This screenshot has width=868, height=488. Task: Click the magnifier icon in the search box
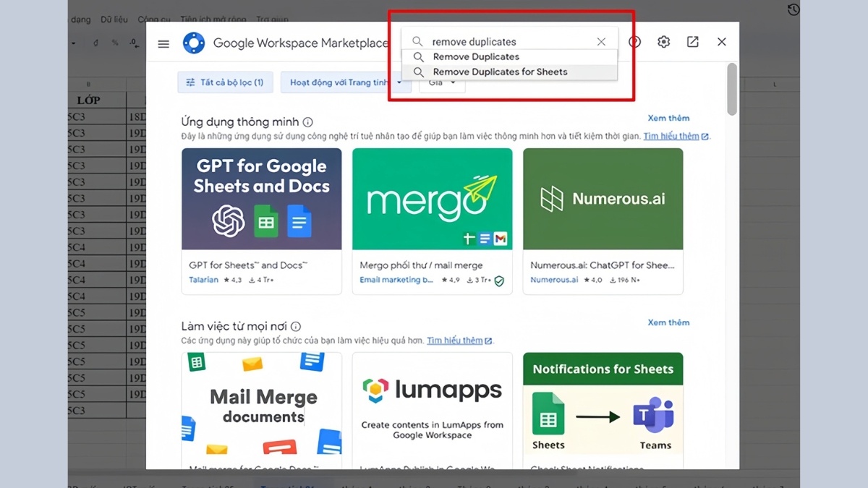pos(417,42)
